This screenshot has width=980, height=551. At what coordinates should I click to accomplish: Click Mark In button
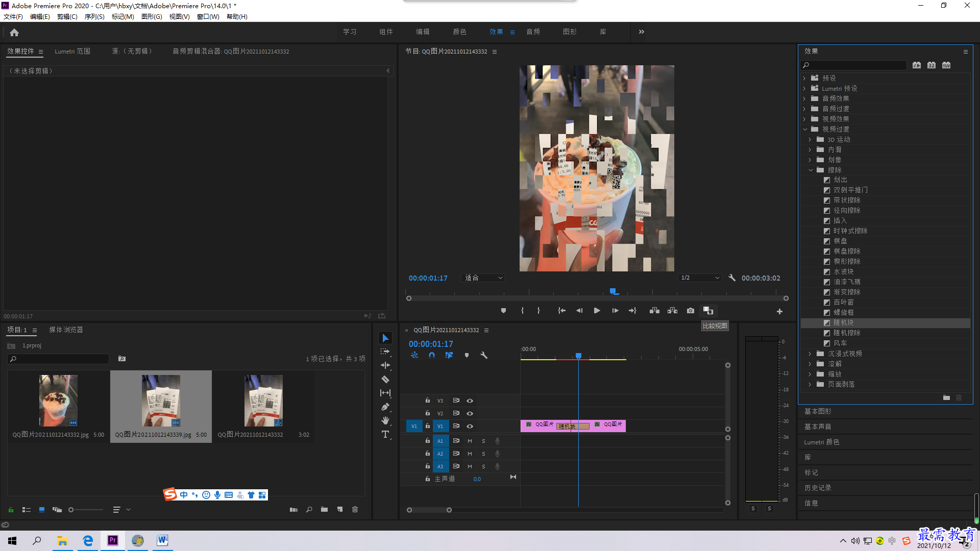point(522,311)
